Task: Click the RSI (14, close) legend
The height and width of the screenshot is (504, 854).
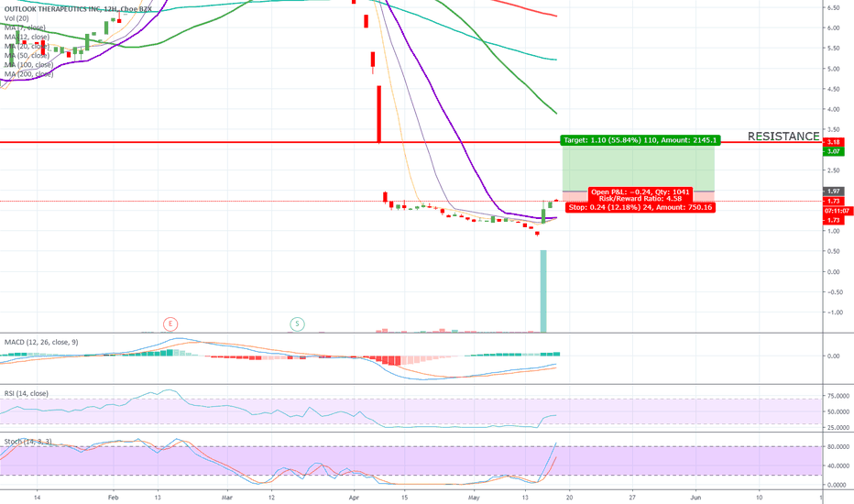Action: [27, 393]
